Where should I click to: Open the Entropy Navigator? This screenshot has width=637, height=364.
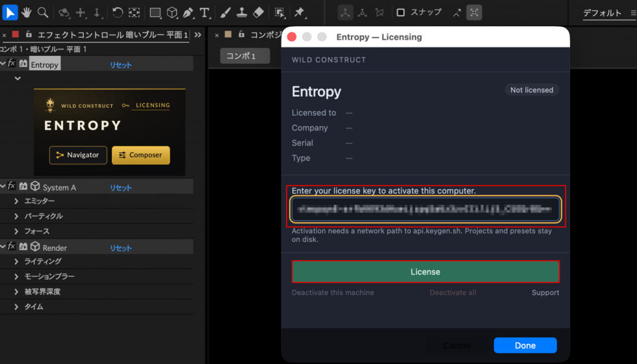click(x=78, y=155)
